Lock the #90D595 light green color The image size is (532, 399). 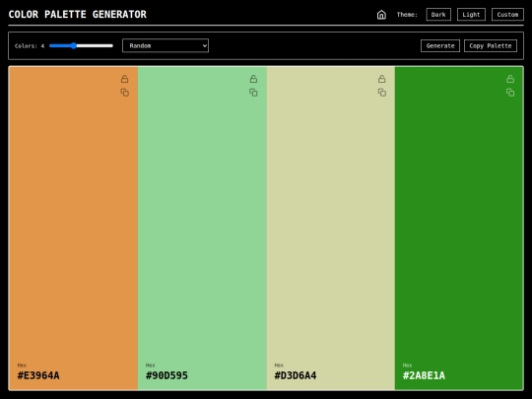253,79
